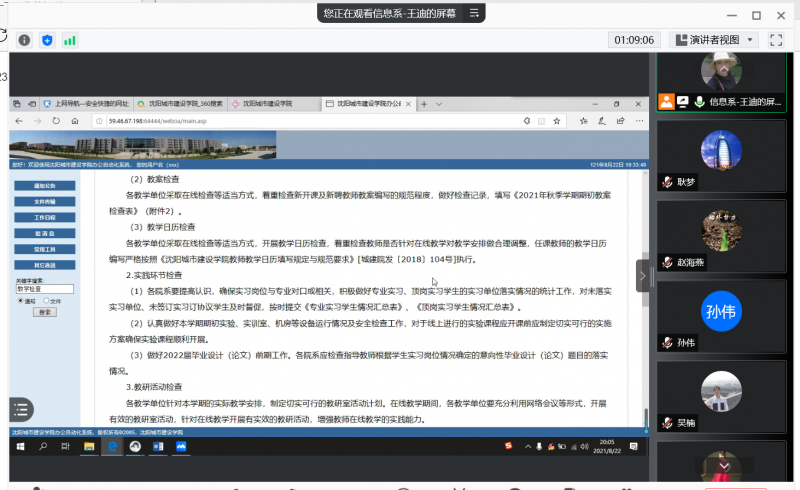Open a new browser tab
This screenshot has width=800, height=490.
point(423,104)
